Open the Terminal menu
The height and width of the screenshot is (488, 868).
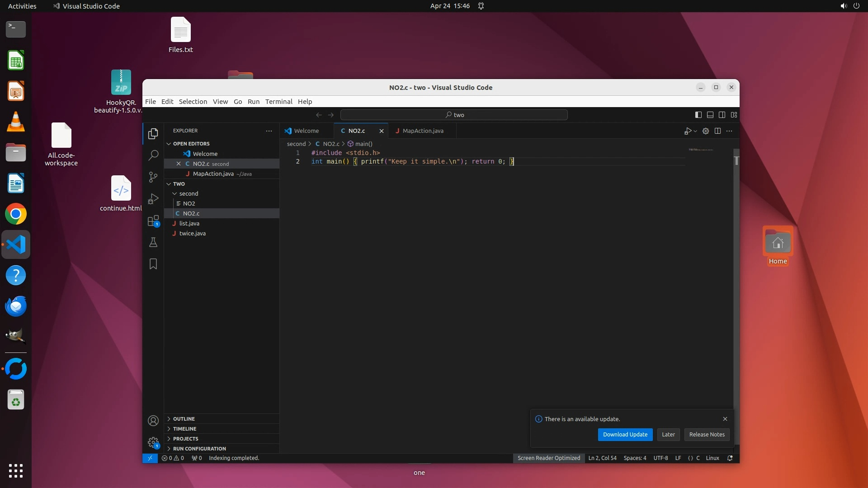pos(278,102)
